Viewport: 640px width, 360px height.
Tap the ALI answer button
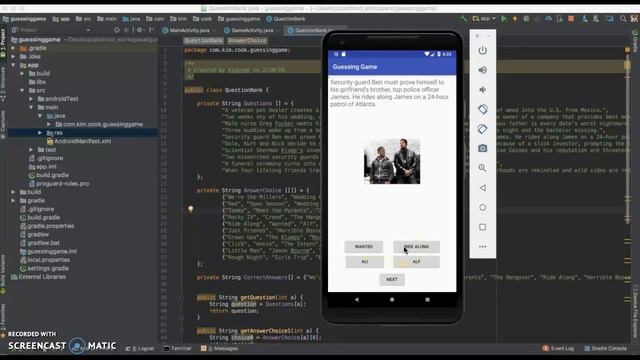coord(364,262)
